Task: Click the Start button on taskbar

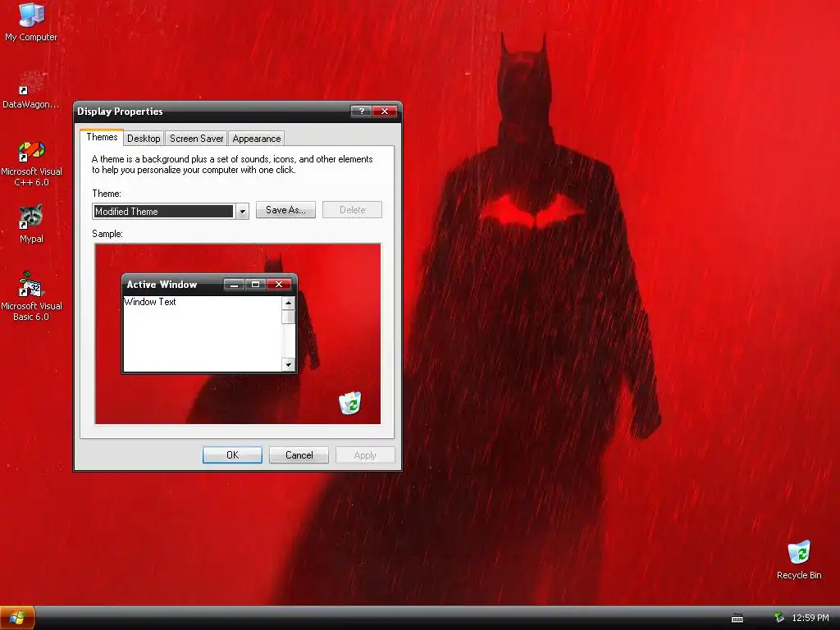Action: (18, 618)
